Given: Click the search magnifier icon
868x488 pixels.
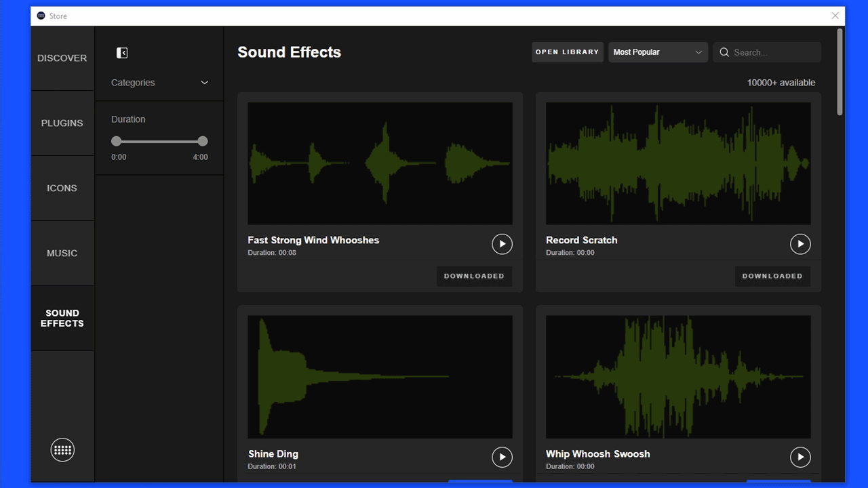Looking at the screenshot, I should (x=724, y=52).
